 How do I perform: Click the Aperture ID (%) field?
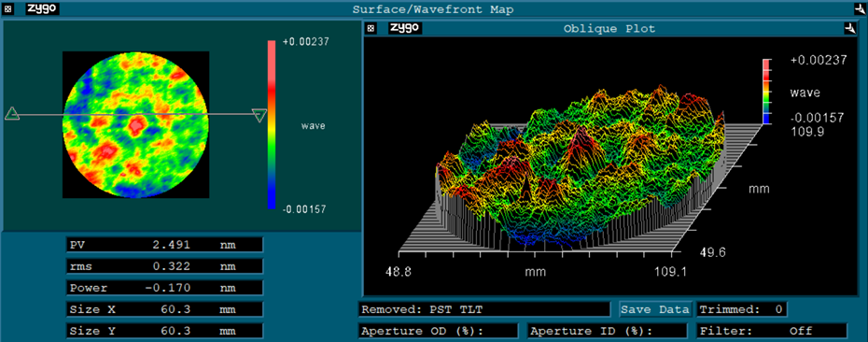click(x=608, y=331)
